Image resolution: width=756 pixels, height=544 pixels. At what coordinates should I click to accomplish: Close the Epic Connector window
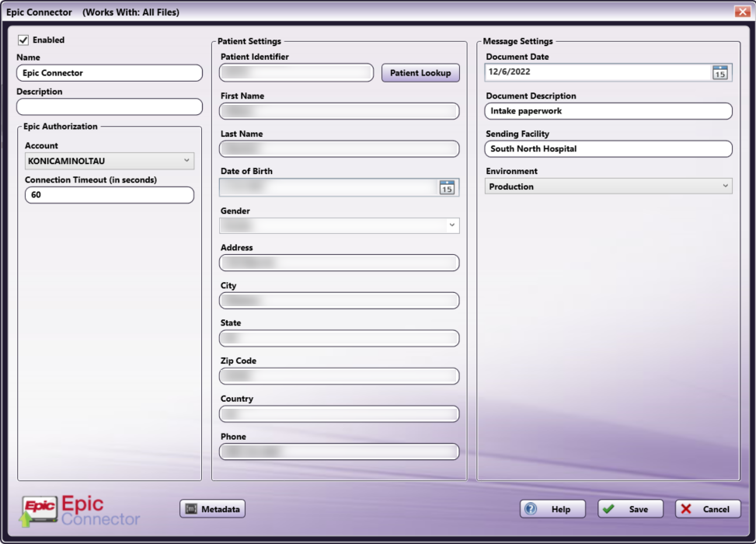[x=743, y=11]
